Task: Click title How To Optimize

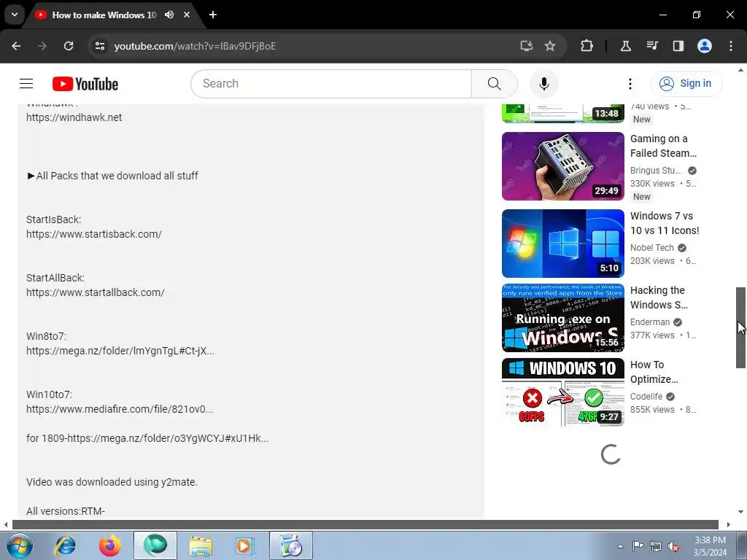Action: pyautogui.click(x=654, y=372)
